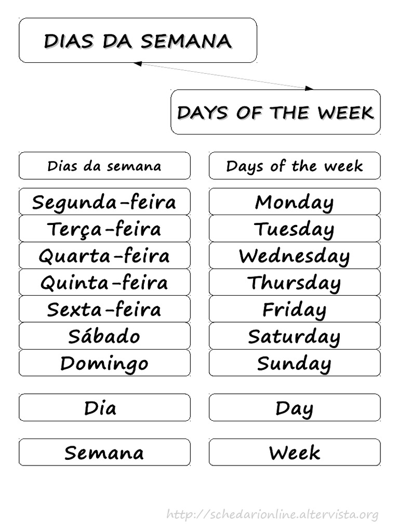Choose the Sábado box
Image resolution: width=399 pixels, height=532 pixels.
[x=104, y=336]
